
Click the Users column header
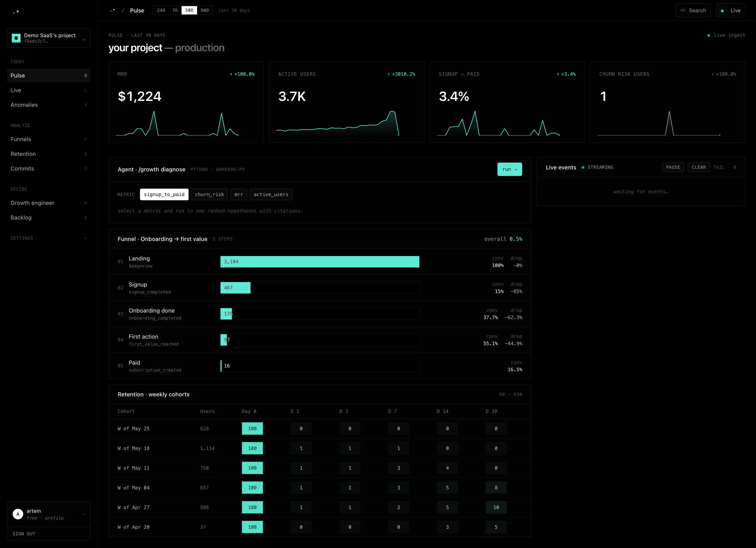[x=207, y=411]
